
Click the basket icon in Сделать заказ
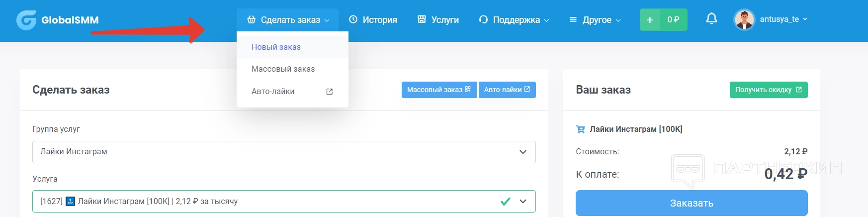tap(252, 20)
